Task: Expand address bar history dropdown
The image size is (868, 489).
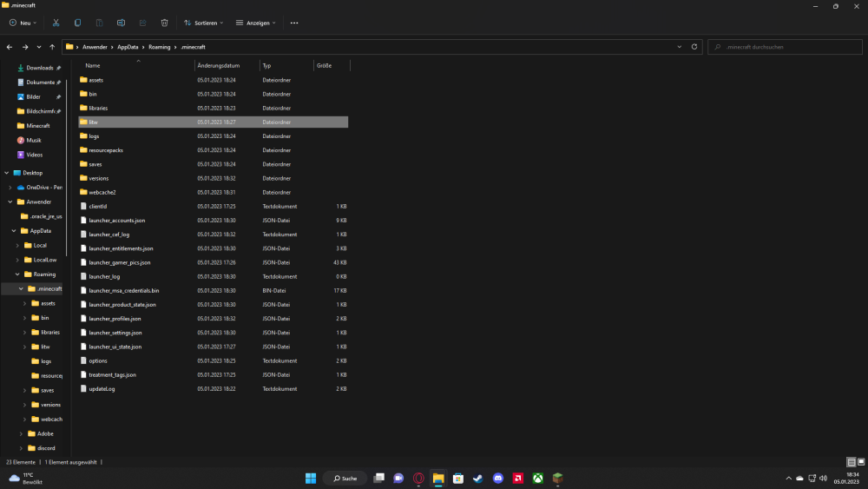Action: coord(680,47)
